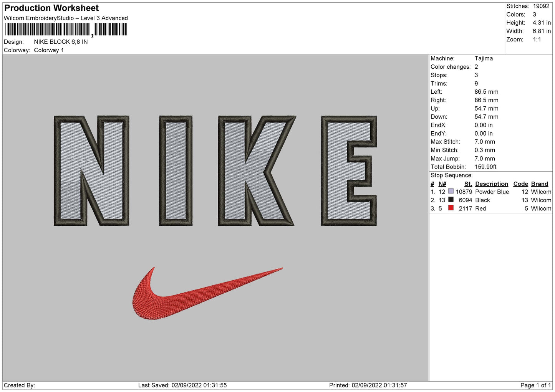Screen dimensions: 555x392
Task: Click the Black thread color swatch
Action: [x=451, y=200]
